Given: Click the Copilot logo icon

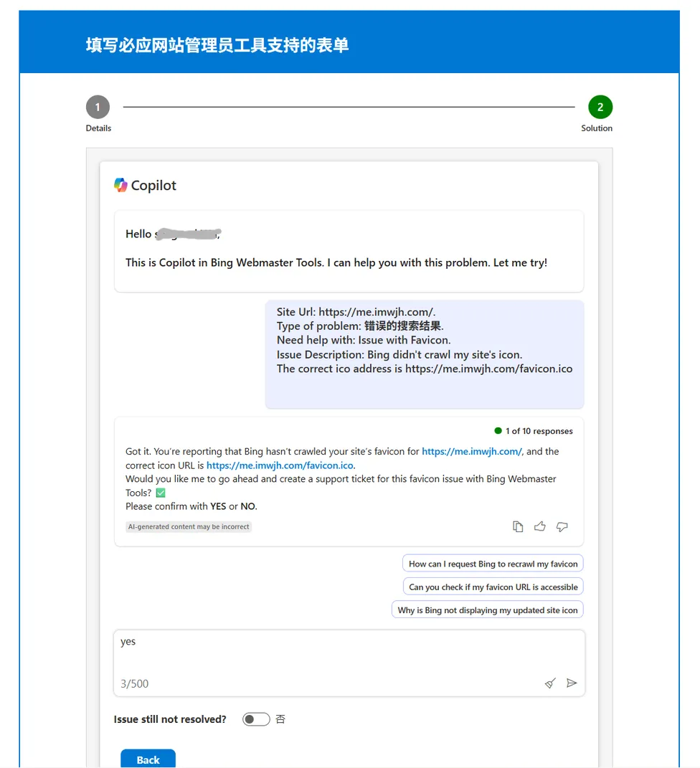Looking at the screenshot, I should point(120,185).
